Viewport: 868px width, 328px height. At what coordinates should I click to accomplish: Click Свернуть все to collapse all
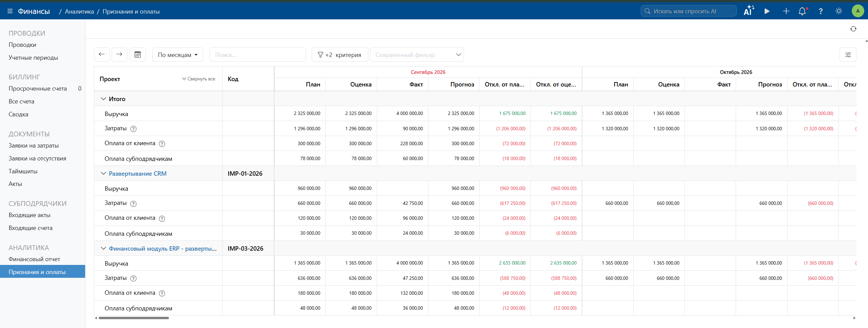(x=199, y=79)
